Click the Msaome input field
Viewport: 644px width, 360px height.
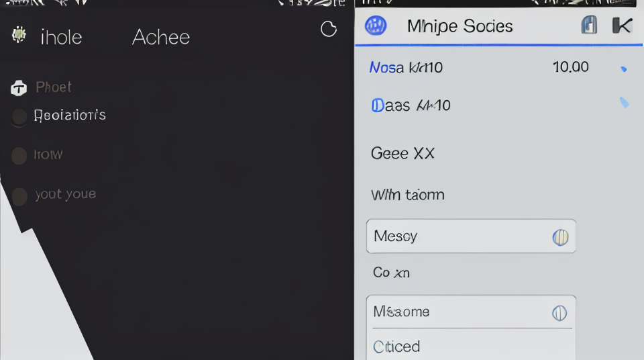click(x=471, y=312)
